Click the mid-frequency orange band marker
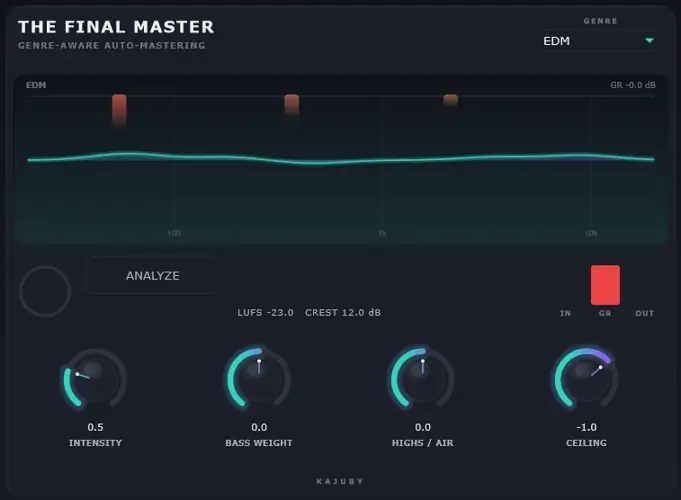 pyautogui.click(x=291, y=105)
